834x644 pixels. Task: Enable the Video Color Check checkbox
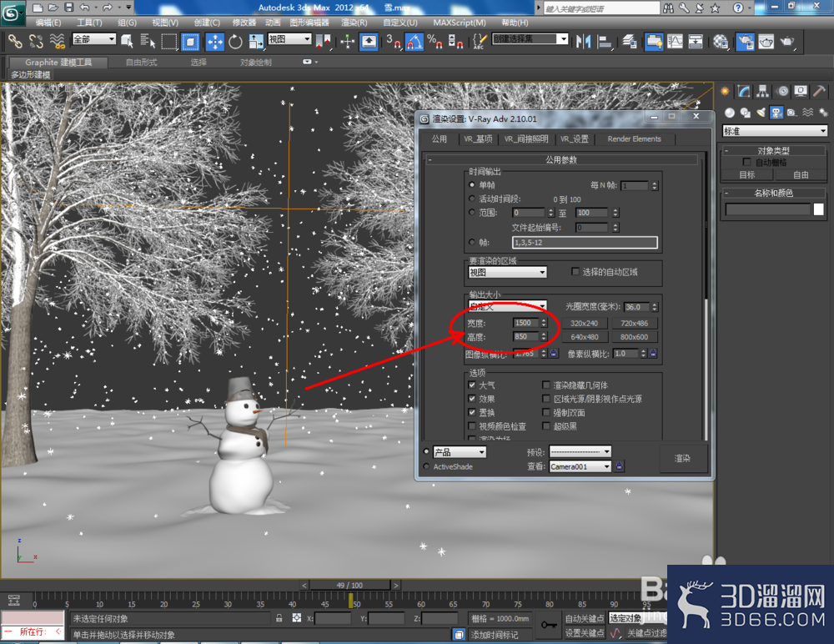(472, 426)
